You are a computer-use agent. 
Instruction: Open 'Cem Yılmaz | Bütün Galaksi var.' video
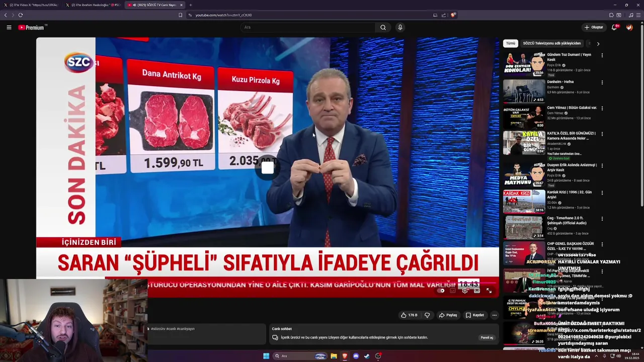tap(524, 117)
